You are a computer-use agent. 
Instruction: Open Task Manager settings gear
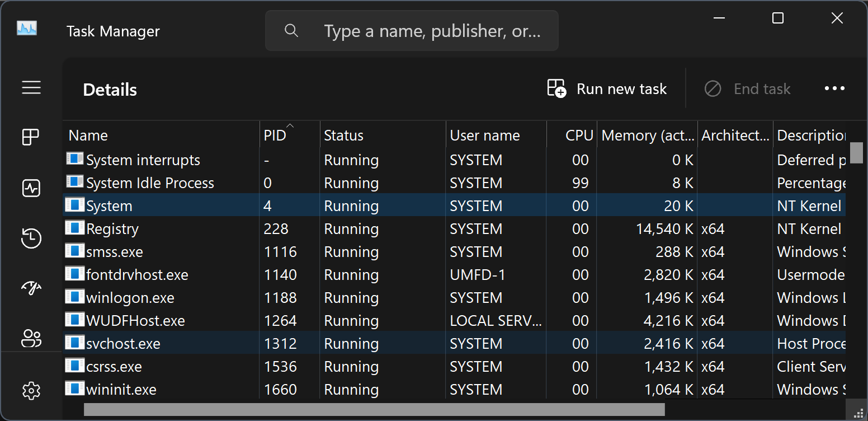(x=31, y=390)
